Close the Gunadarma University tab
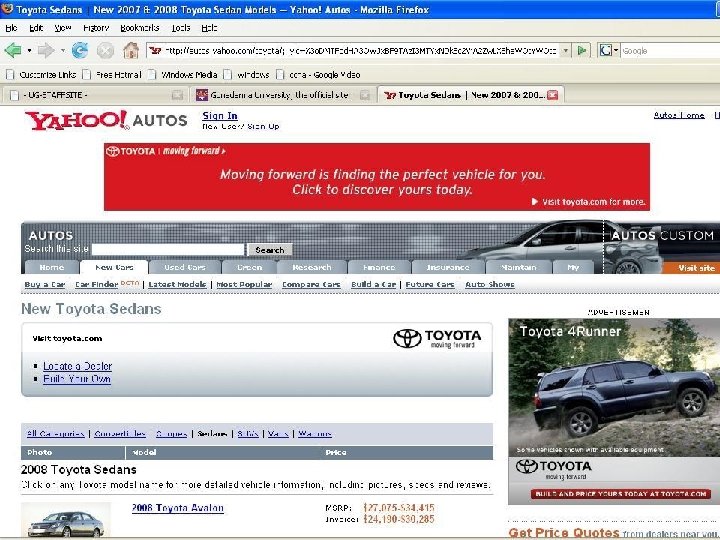This screenshot has width=720, height=540. (x=365, y=95)
